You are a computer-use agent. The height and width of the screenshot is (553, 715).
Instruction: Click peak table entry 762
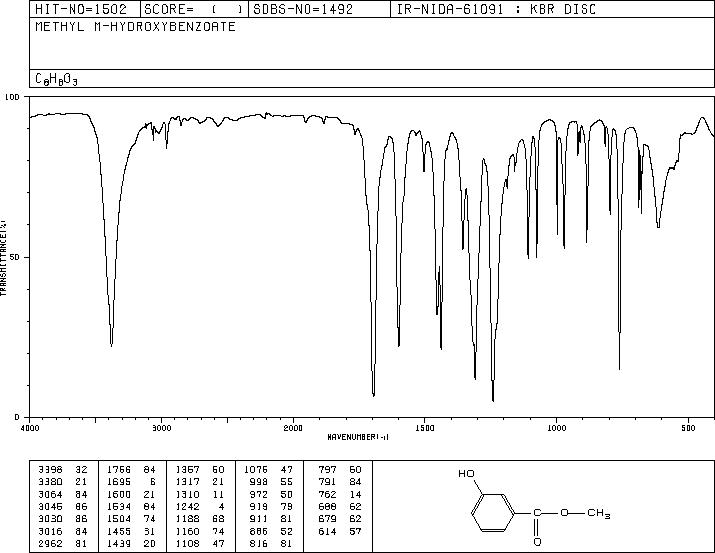pos(340,494)
